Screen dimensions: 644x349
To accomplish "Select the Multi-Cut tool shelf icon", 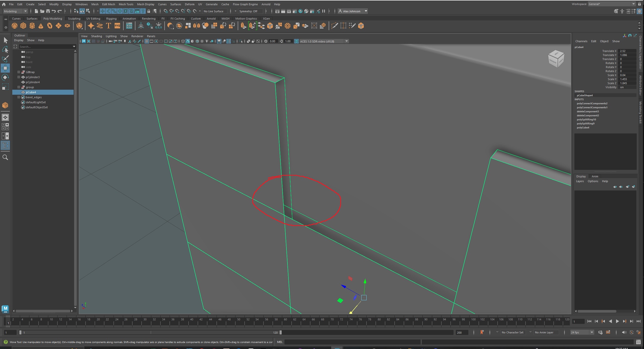I will pos(335,26).
